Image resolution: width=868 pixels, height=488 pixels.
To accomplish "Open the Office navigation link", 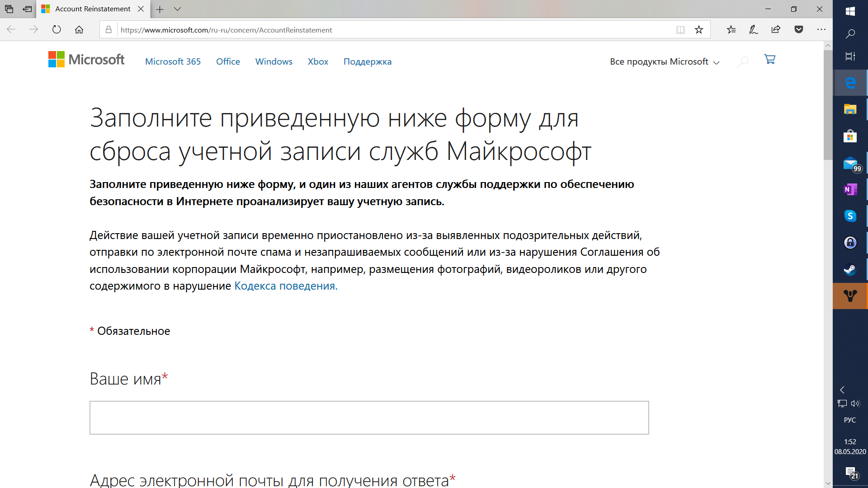I will click(228, 61).
